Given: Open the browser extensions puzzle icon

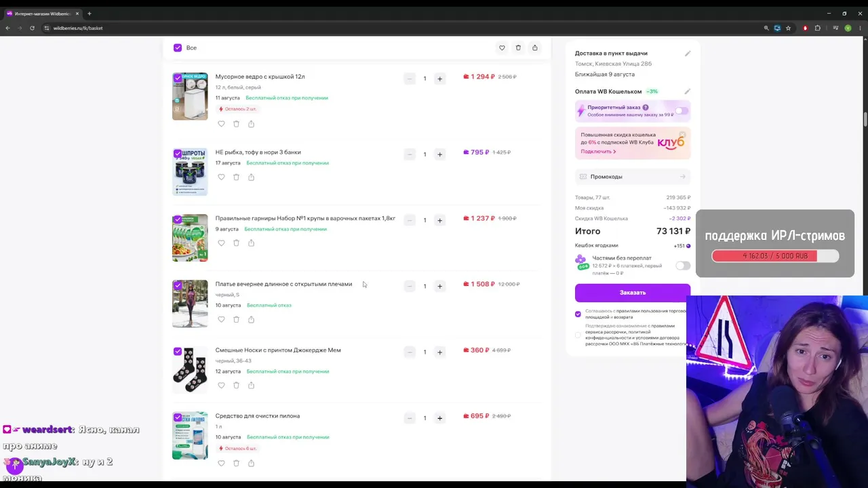Looking at the screenshot, I should [817, 28].
